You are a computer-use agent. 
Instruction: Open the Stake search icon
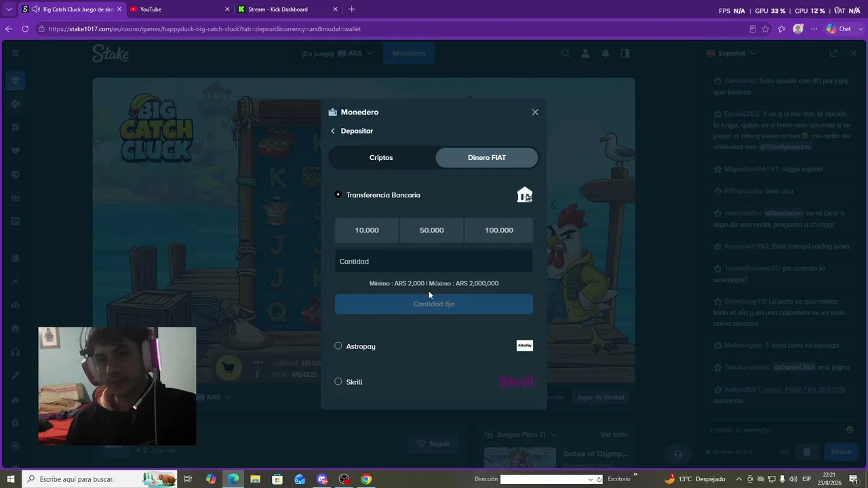[565, 54]
